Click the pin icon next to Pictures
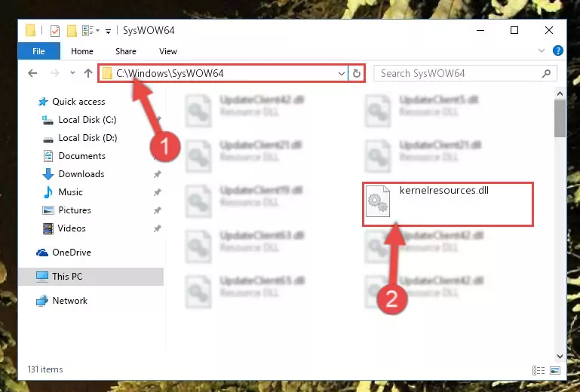Screen dimensions: 580x392 (157, 210)
